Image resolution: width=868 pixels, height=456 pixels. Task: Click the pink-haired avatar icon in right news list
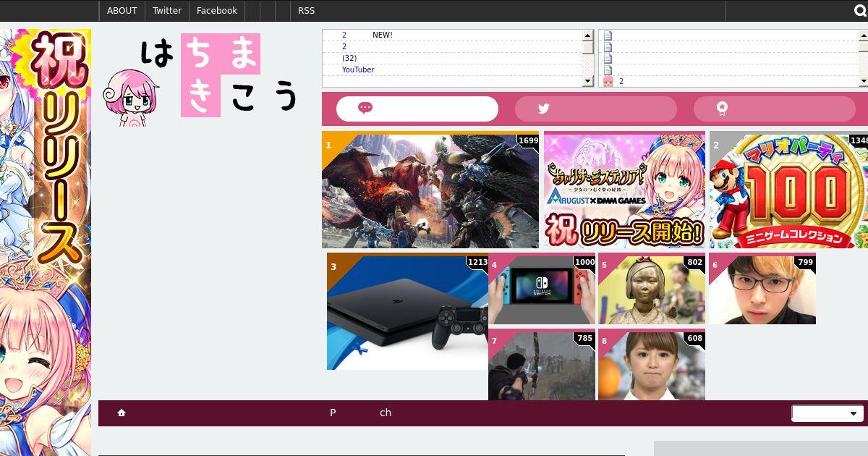click(608, 81)
